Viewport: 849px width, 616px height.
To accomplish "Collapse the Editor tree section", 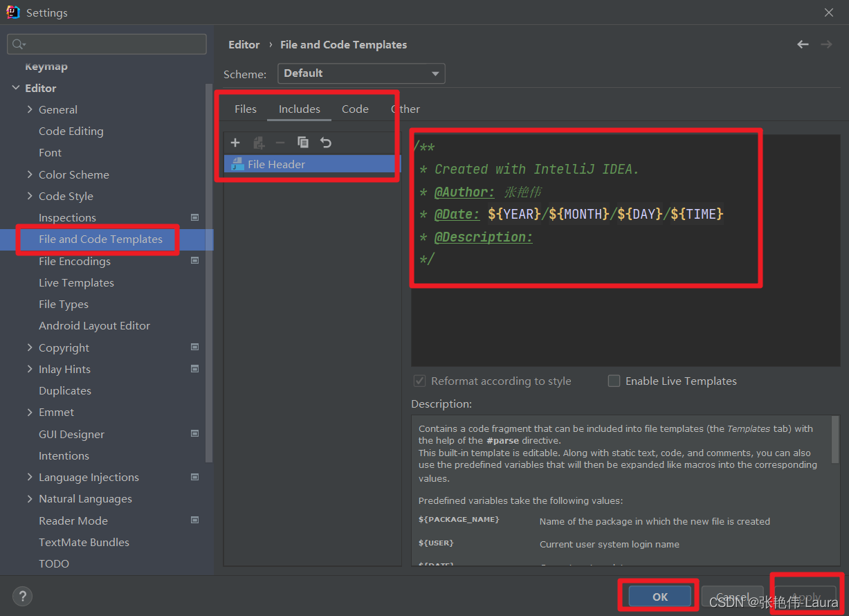I will [x=16, y=88].
